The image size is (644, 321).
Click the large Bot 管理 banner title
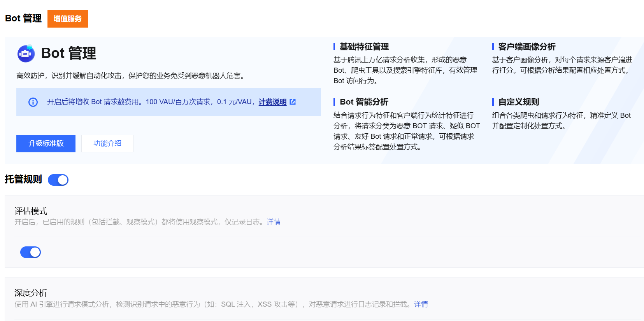point(68,53)
